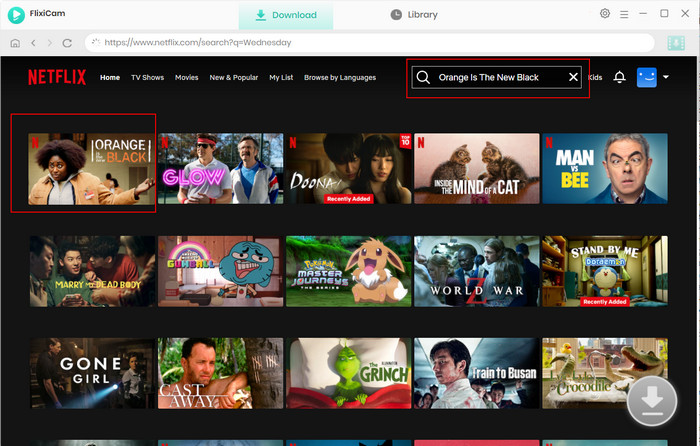
Task: Minimize the FlixiCam window
Action: coord(643,14)
